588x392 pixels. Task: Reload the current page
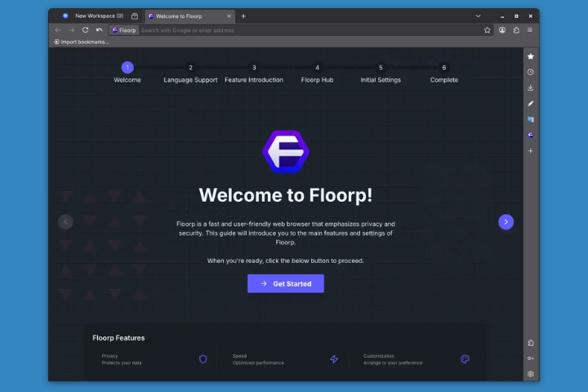click(x=85, y=30)
